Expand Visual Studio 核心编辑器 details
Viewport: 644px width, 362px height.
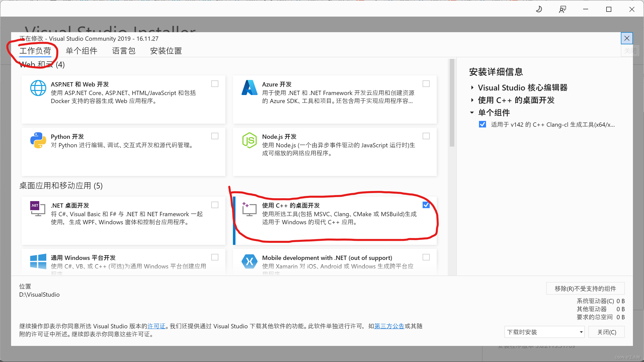472,88
